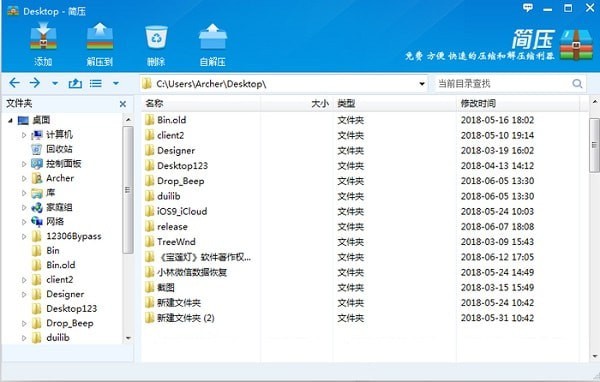Select the Drop_Beep folder icon in list
The image size is (600, 382).
click(149, 181)
